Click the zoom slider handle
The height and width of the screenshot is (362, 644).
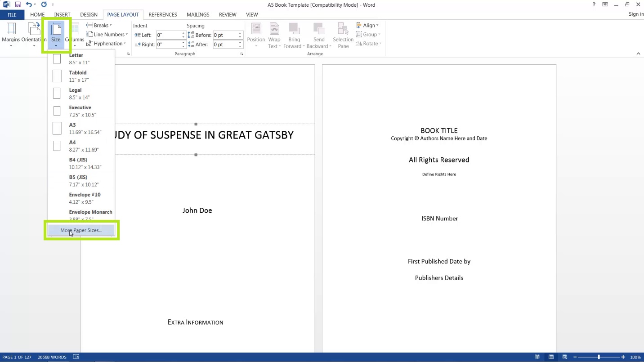[599, 357]
